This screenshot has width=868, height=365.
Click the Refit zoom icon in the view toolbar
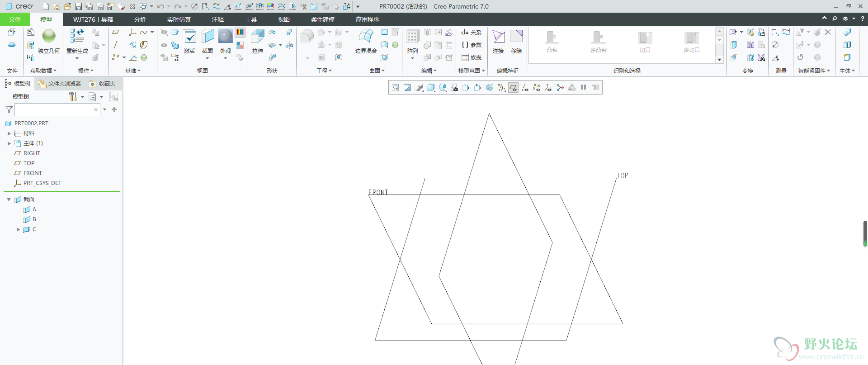point(396,87)
